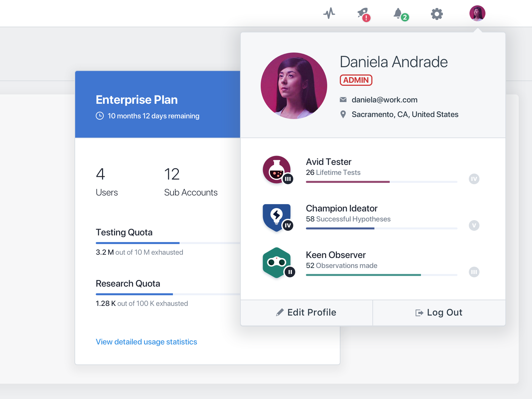The height and width of the screenshot is (399, 532).
Task: Click the daniela@work.com email address
Action: click(x=385, y=99)
